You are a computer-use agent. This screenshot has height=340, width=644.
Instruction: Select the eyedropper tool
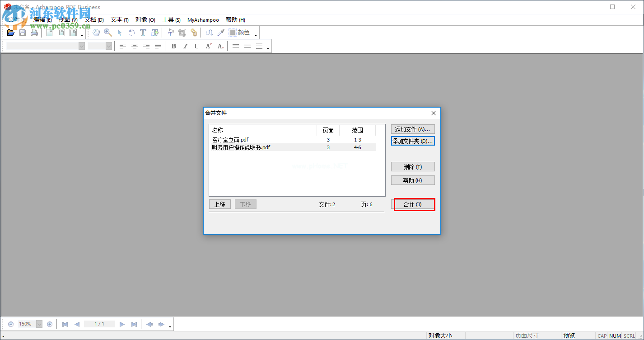(x=221, y=33)
